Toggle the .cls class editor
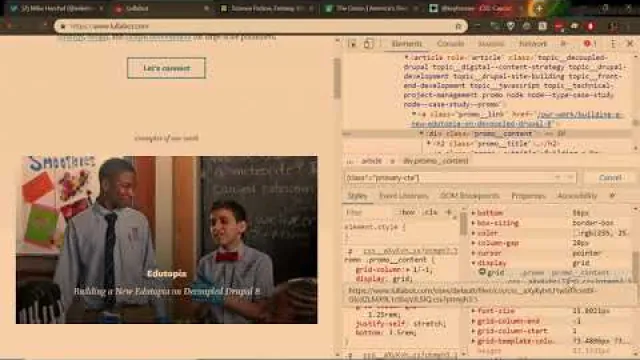Image resolution: width=640 pixels, height=360 pixels. (x=431, y=212)
